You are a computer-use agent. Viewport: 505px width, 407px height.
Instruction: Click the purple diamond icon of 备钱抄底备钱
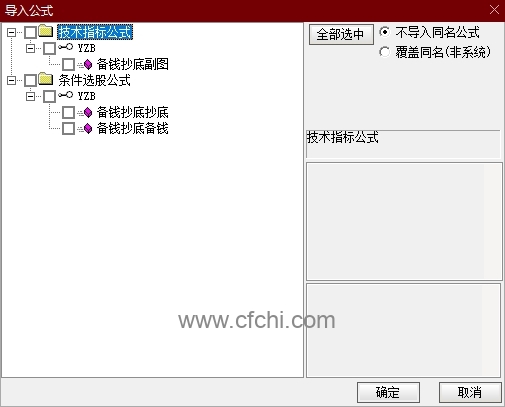[x=88, y=128]
